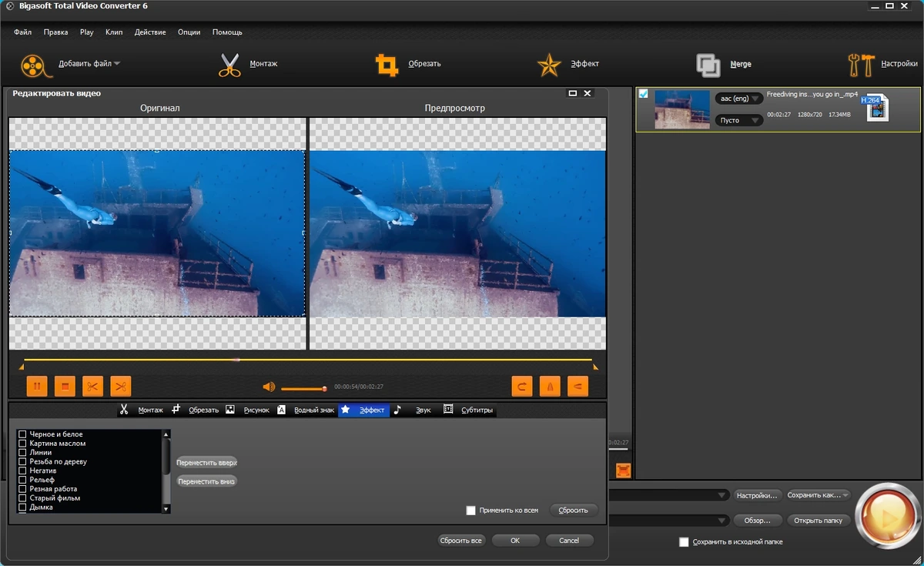This screenshot has width=924, height=566.
Task: Click the second orange scissors split button
Action: (x=120, y=386)
